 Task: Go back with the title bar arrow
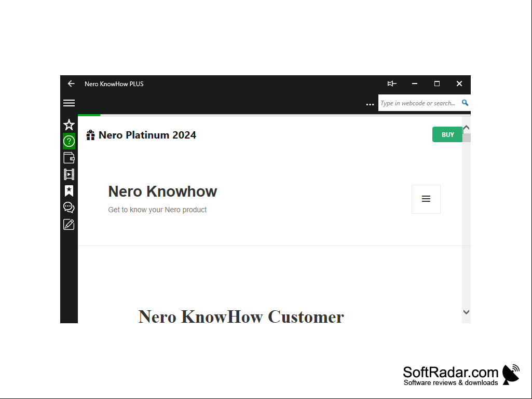(x=71, y=84)
